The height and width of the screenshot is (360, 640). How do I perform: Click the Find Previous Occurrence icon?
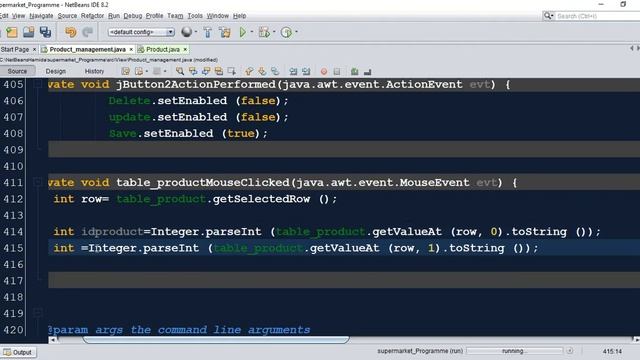point(193,71)
